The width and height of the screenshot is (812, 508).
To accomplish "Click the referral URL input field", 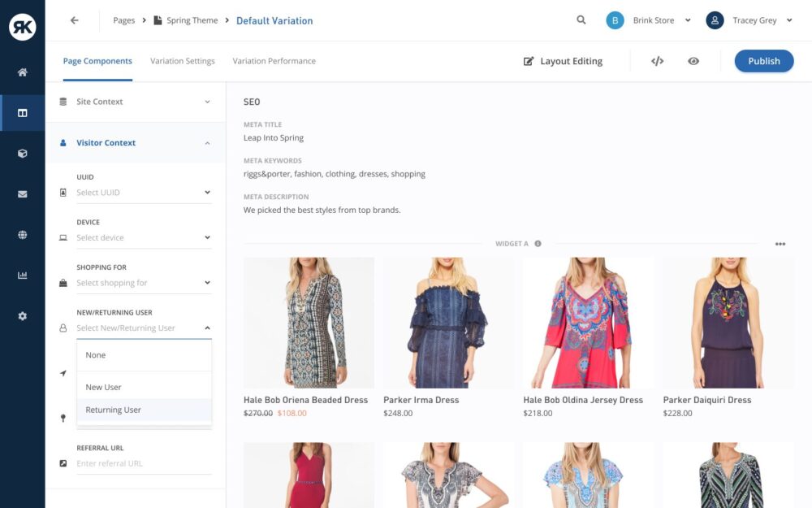I will [x=142, y=463].
